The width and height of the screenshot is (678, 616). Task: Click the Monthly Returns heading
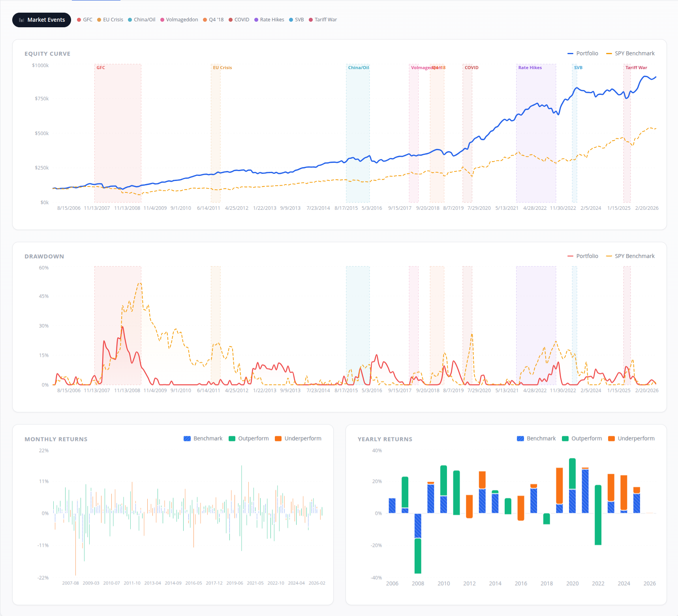[56, 439]
